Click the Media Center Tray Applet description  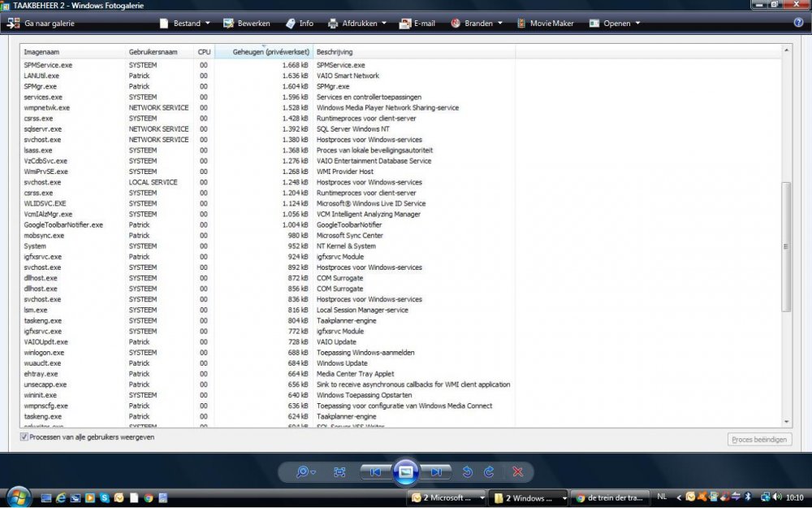[x=356, y=374]
